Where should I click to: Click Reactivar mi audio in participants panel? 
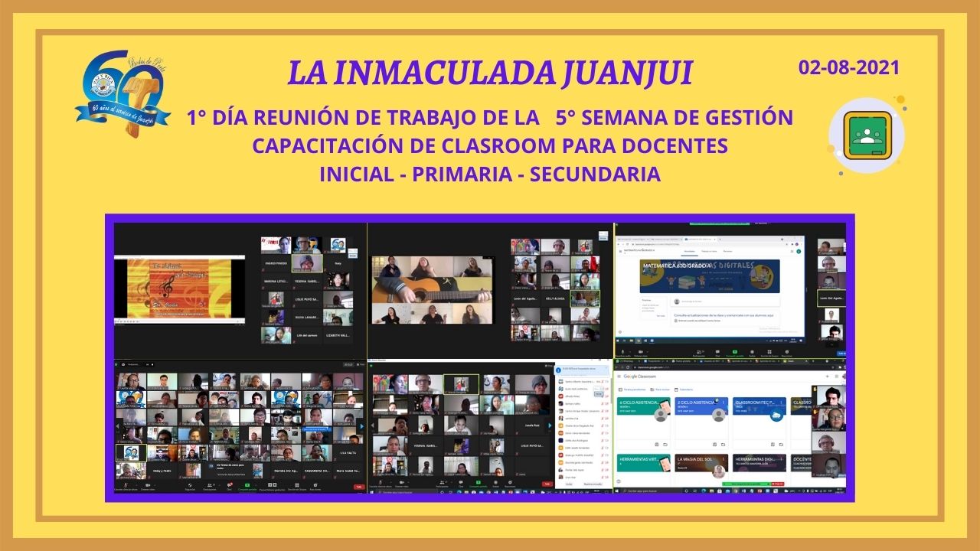(x=593, y=484)
